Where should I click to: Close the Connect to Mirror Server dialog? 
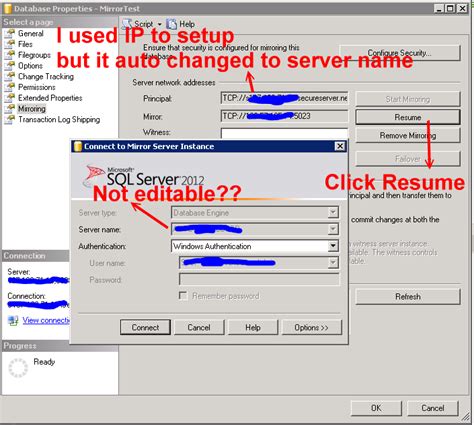click(x=340, y=146)
